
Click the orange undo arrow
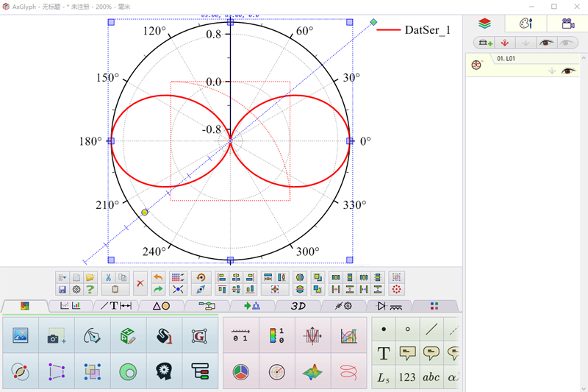coord(158,277)
